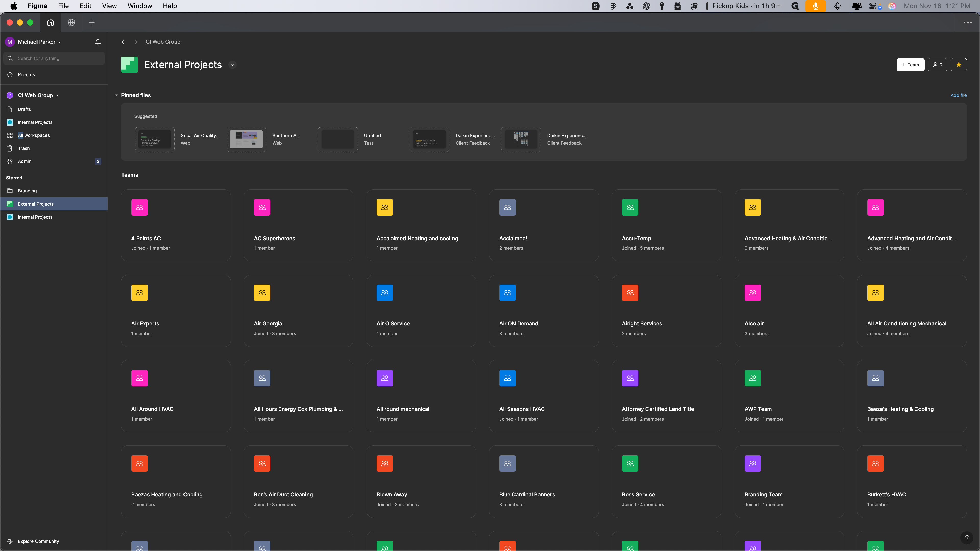The width and height of the screenshot is (980, 551).
Task: Open the Window menu
Action: click(140, 6)
